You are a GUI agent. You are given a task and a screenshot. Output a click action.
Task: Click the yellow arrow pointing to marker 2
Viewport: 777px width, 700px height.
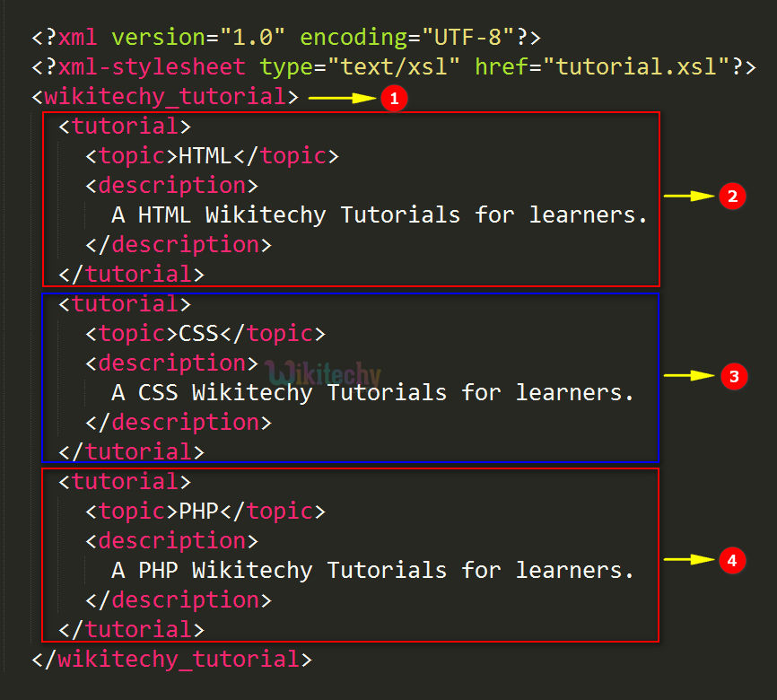pos(687,197)
